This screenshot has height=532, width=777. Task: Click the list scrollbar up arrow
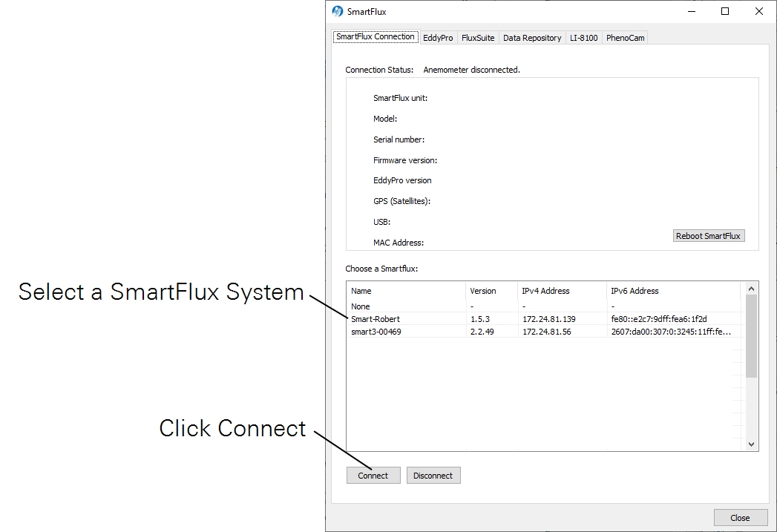pos(751,289)
